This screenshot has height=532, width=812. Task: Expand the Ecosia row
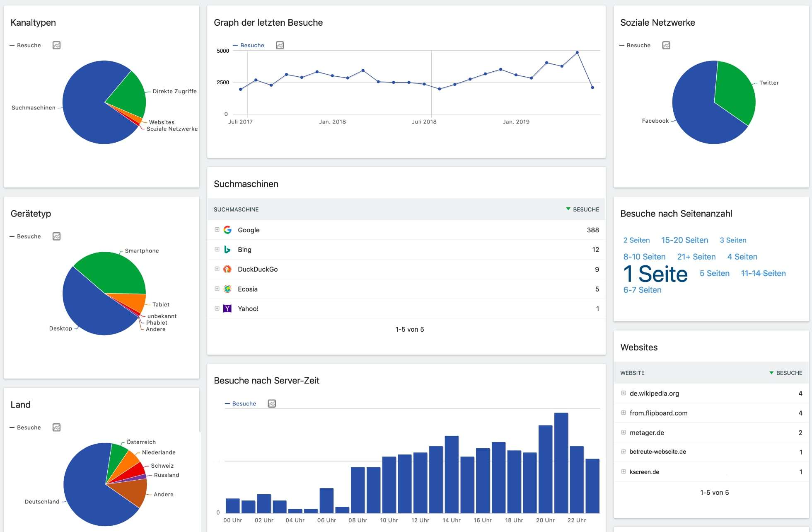tap(217, 289)
